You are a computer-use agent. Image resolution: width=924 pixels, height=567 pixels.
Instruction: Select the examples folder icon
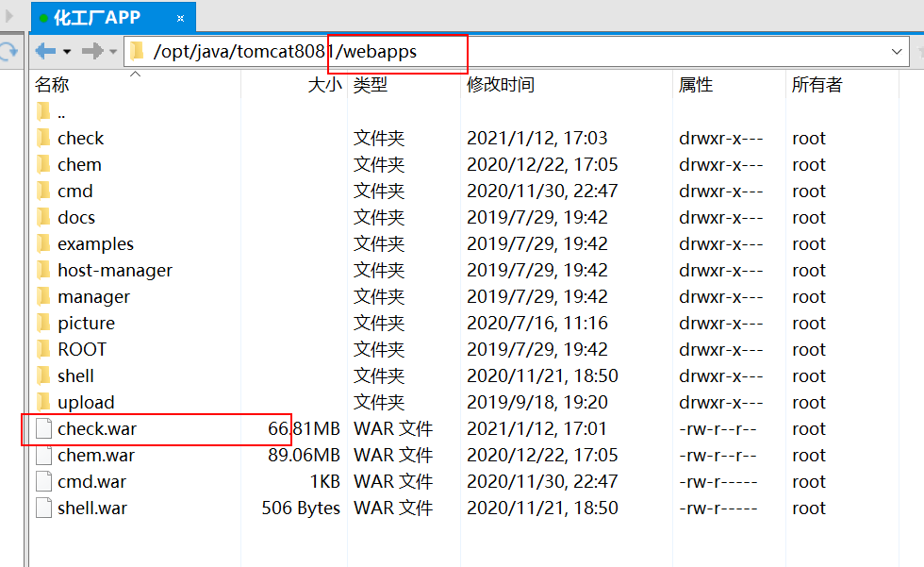(x=43, y=242)
